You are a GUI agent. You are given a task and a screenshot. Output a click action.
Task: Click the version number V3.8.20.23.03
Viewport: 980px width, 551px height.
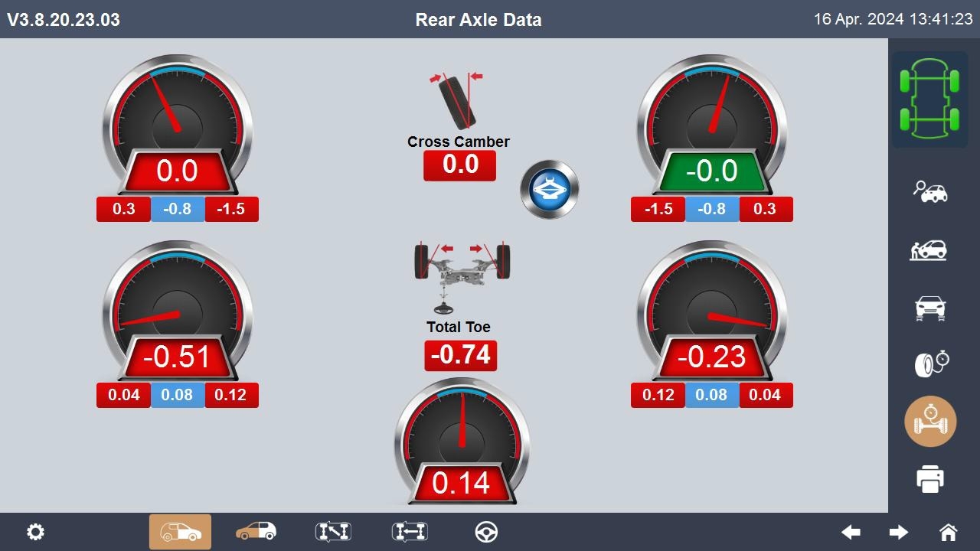[64, 20]
